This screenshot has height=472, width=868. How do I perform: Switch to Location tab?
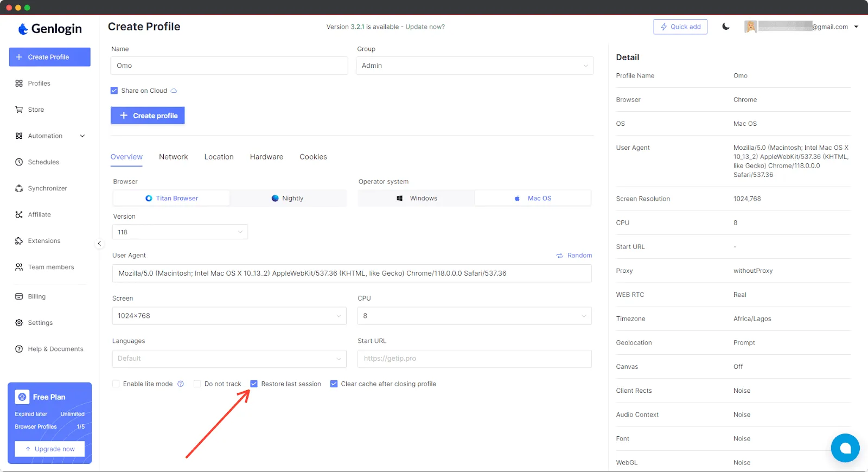click(x=219, y=157)
